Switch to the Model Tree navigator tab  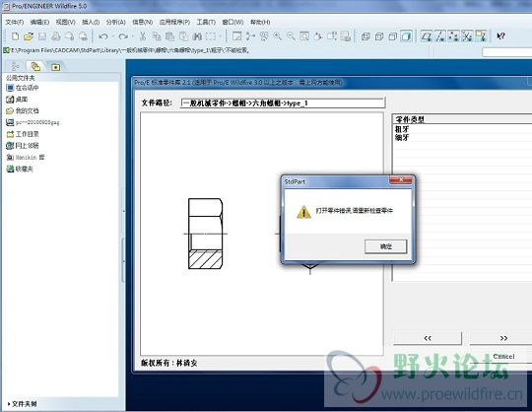pos(16,66)
